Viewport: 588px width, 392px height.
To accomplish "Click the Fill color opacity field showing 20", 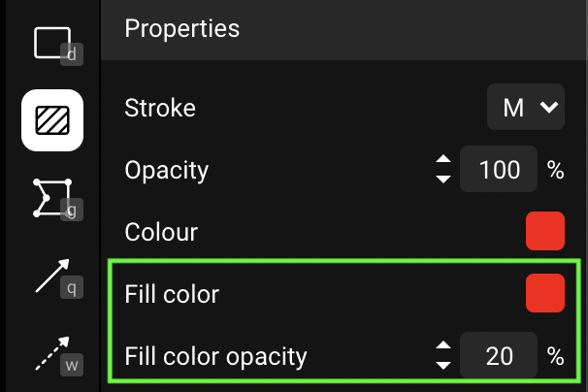I will pos(499,356).
